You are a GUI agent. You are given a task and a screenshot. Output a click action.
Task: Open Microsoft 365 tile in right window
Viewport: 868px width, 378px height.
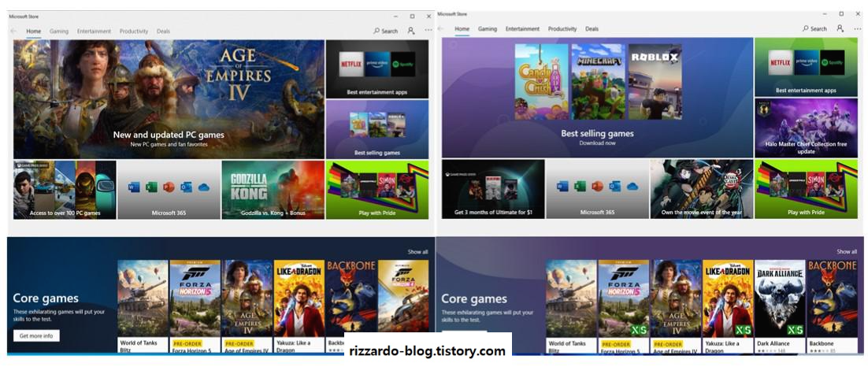597,189
